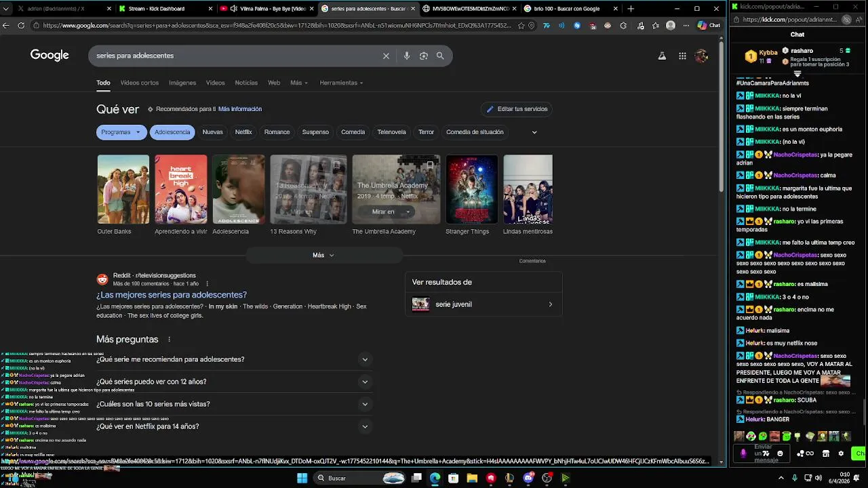
Task: Switch to the Imágenes search tab
Action: 182,83
